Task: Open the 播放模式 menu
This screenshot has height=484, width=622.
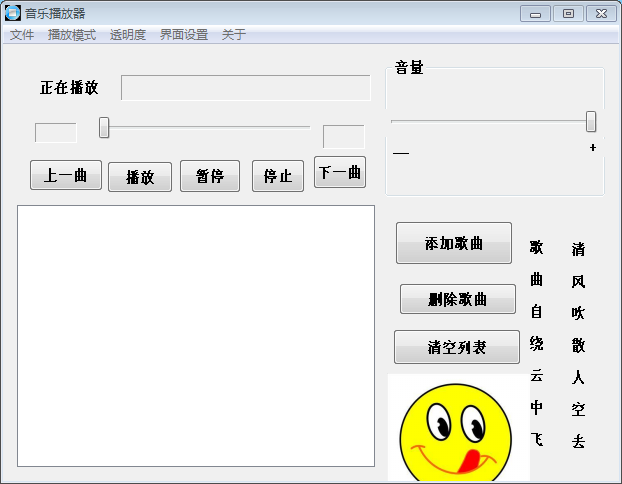Action: [x=72, y=35]
